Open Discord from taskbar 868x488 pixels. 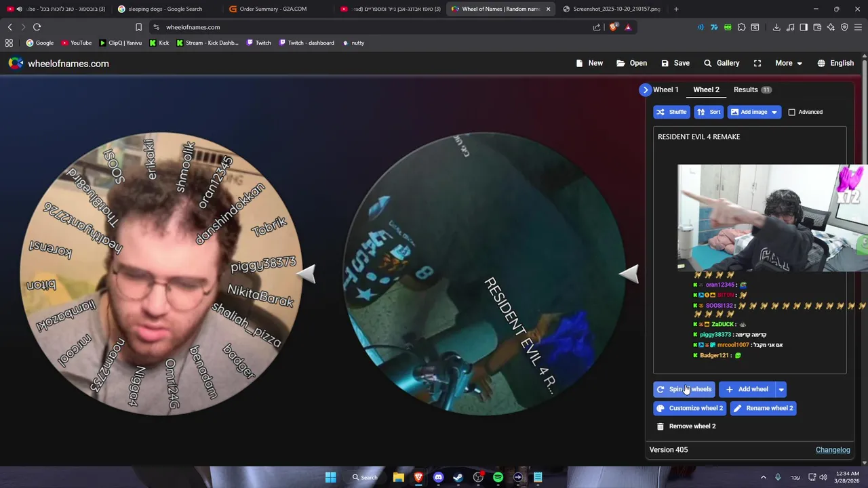click(x=438, y=477)
